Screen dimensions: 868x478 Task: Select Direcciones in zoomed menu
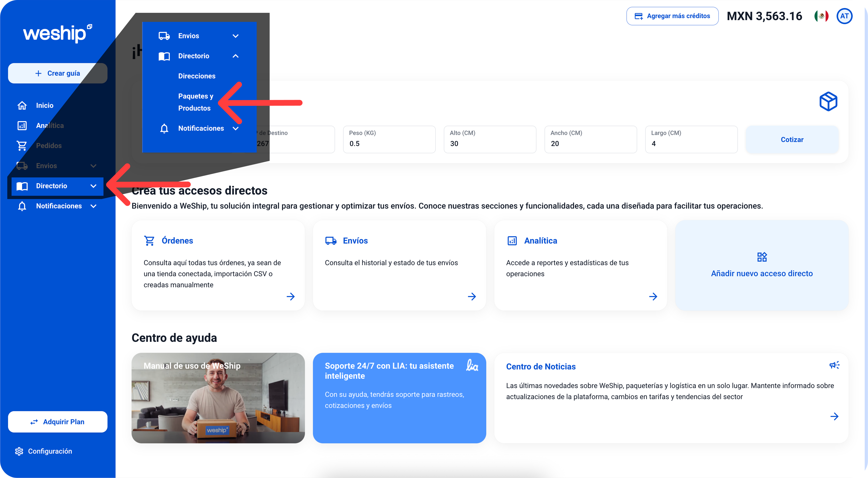click(197, 76)
